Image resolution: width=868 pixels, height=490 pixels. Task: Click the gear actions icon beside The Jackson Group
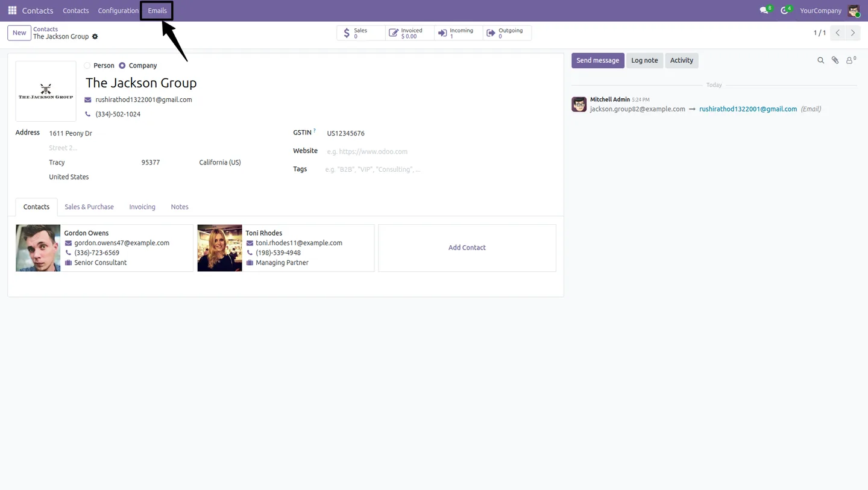95,37
